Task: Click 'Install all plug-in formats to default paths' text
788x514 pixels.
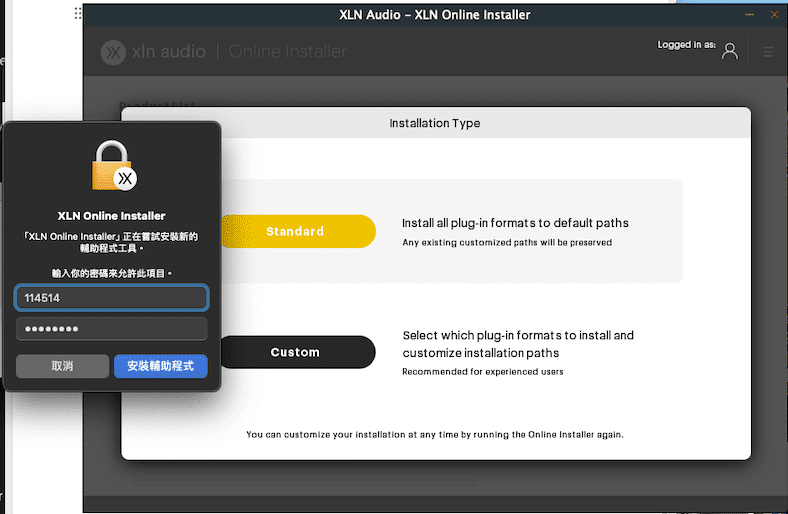Action: [515, 223]
